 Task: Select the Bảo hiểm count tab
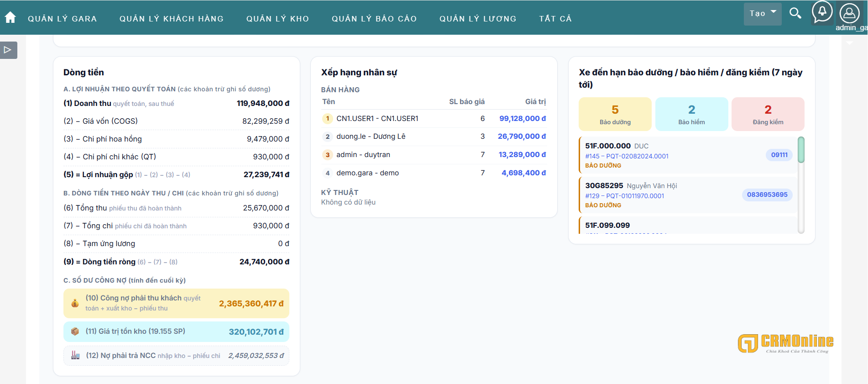click(x=692, y=114)
